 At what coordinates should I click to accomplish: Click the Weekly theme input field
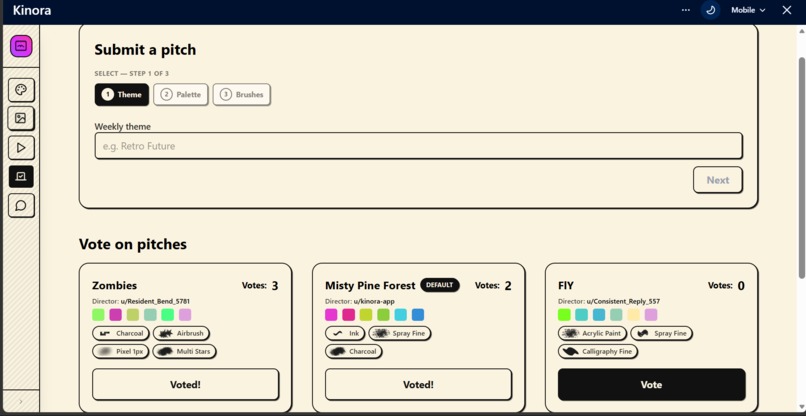click(418, 146)
